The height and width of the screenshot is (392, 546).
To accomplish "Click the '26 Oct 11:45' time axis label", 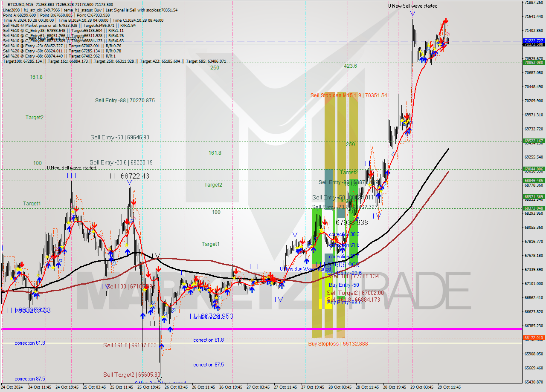I will [203, 387].
